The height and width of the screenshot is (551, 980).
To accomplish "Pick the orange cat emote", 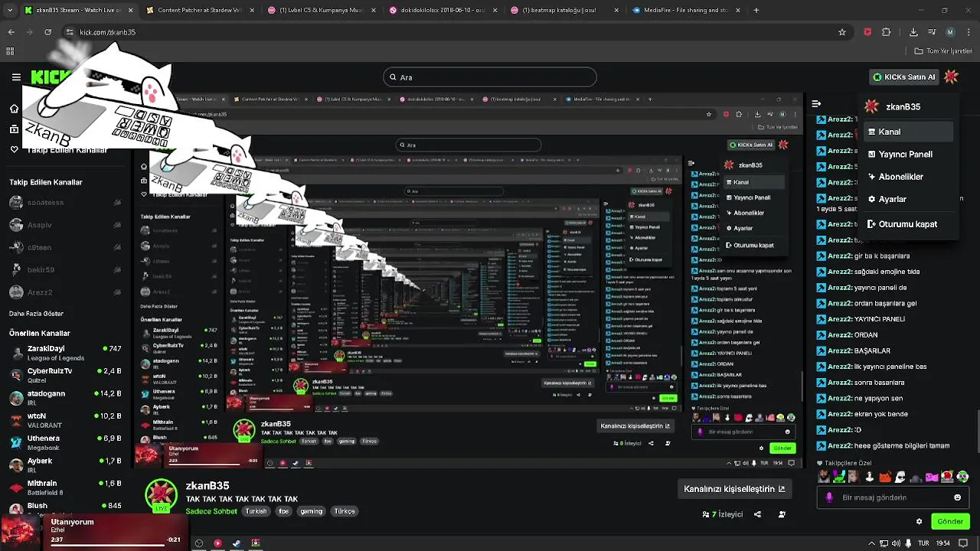I will (x=884, y=477).
